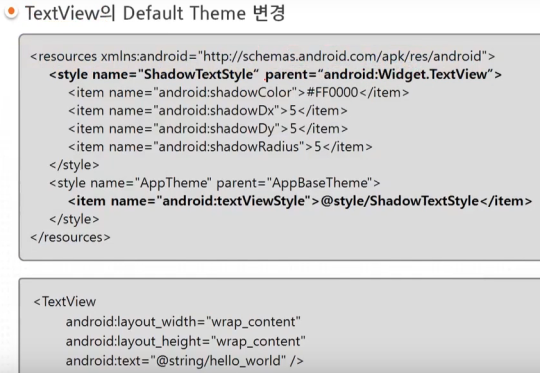
Task: Click the closing resources tag
Action: tap(70, 237)
